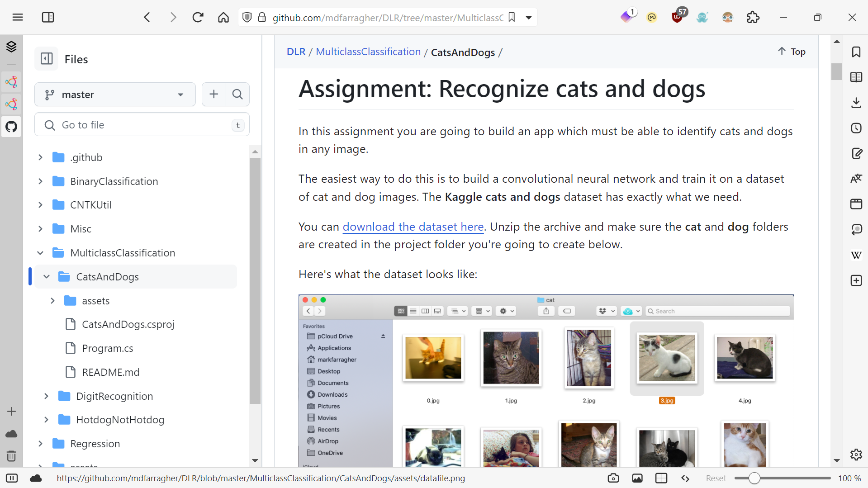Open the reader view book icon
Image resolution: width=868 pixels, height=488 pixels.
click(x=856, y=77)
